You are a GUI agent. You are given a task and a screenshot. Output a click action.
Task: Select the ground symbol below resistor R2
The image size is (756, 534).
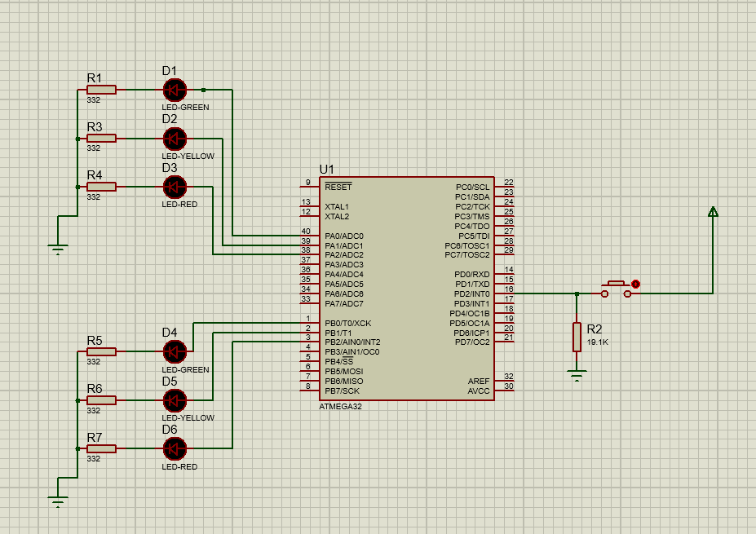[577, 373]
